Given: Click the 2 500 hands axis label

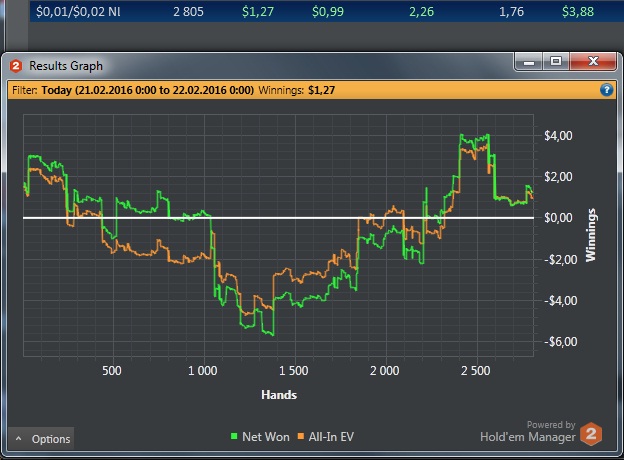Looking at the screenshot, I should 476,371.
